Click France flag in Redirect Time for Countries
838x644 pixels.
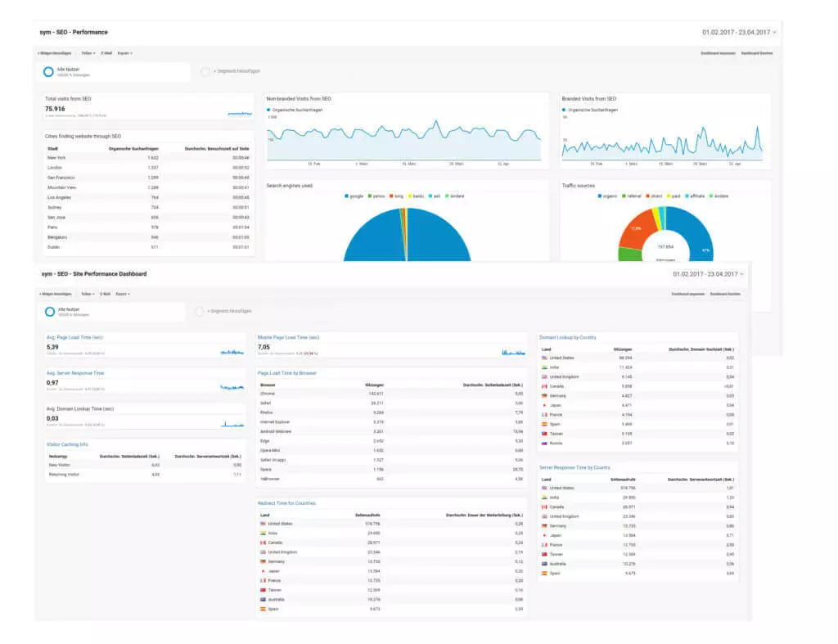pyautogui.click(x=263, y=581)
